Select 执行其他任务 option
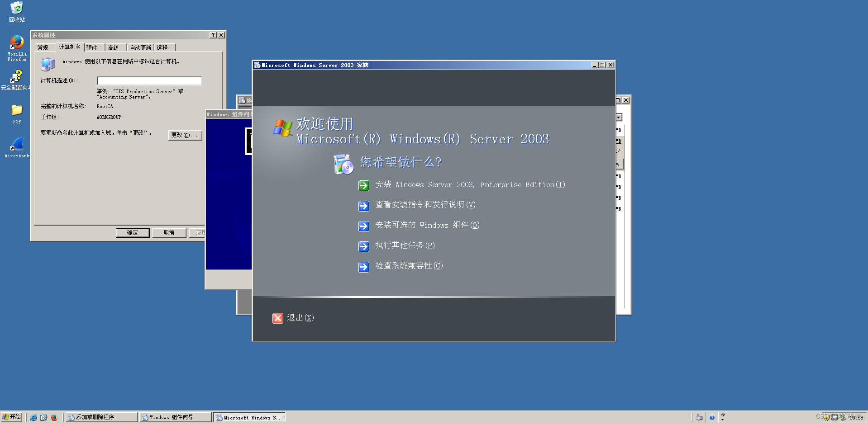Image resolution: width=868 pixels, height=424 pixels. tap(405, 245)
